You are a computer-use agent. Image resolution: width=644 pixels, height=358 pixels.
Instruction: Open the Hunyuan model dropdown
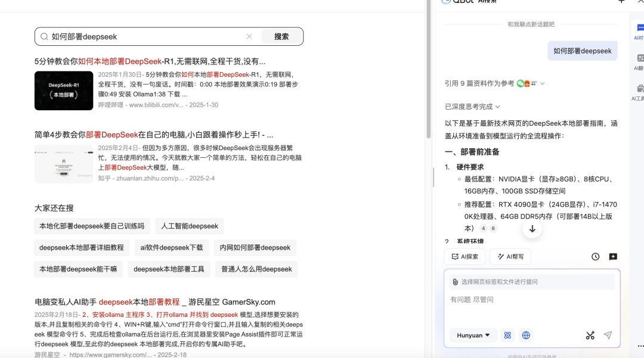[473, 335]
